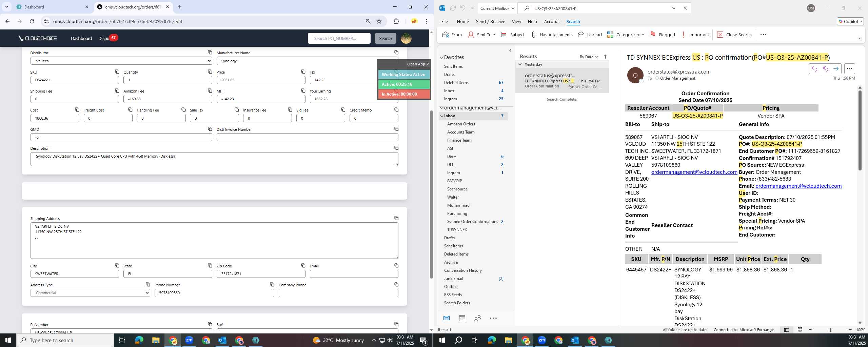Click the Search PO_NUMBER input field
Screen dimensions: 868x347
(339, 38)
